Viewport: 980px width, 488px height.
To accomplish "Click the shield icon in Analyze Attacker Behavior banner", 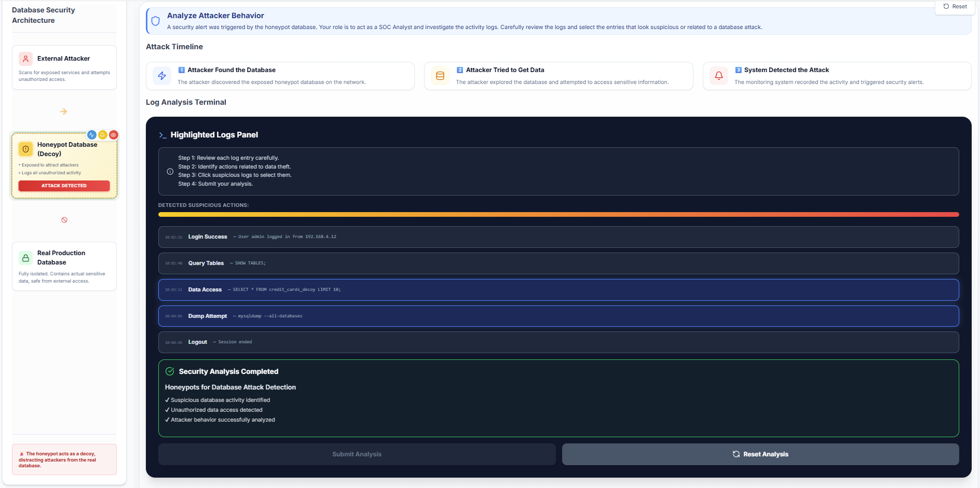I will pos(155,21).
